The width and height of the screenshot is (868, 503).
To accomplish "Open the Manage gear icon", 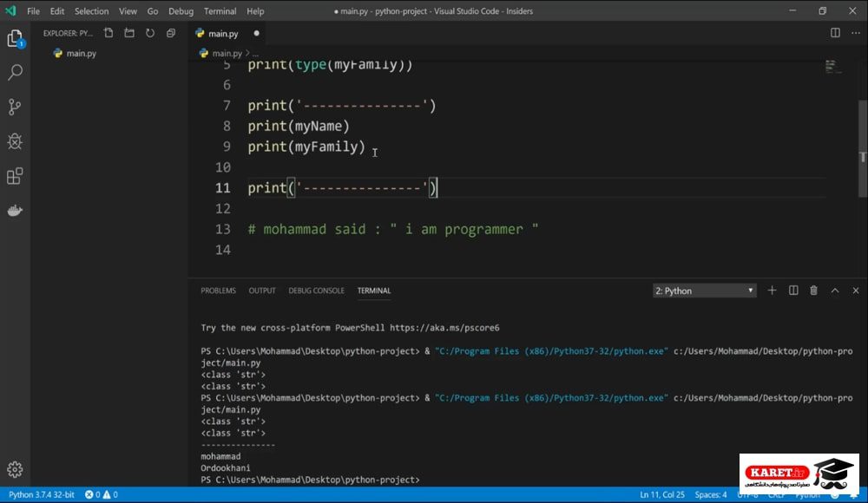I will [15, 469].
